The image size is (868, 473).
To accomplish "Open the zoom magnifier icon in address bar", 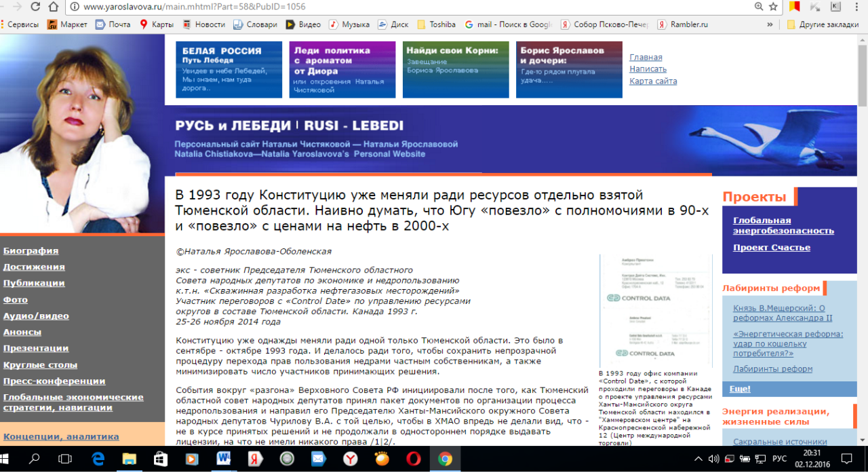I will (x=759, y=7).
